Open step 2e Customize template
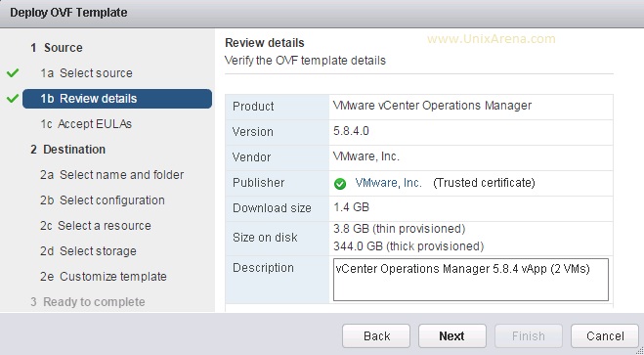 point(103,277)
